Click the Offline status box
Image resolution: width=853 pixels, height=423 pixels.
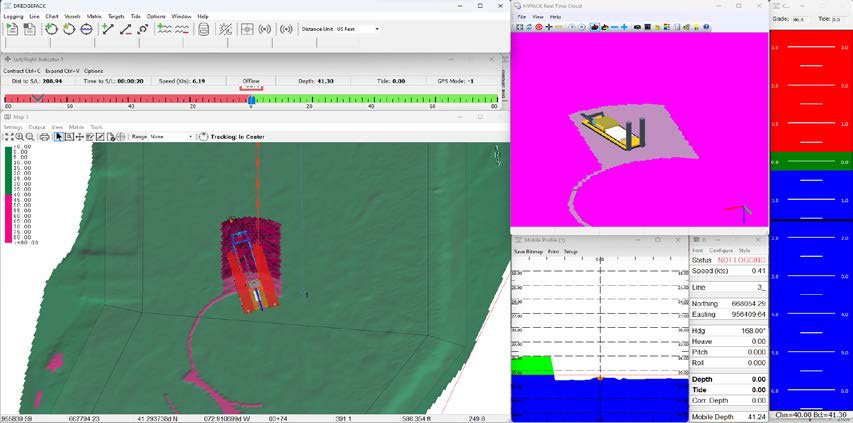pyautogui.click(x=251, y=81)
